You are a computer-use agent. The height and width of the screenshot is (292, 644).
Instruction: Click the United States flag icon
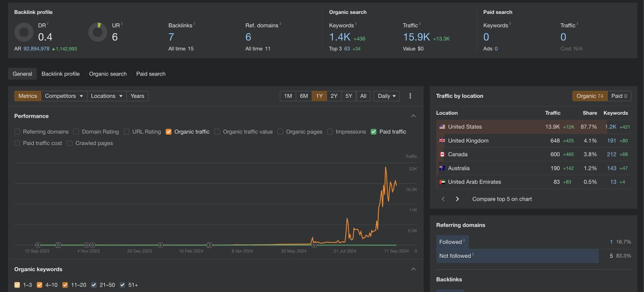[442, 127]
